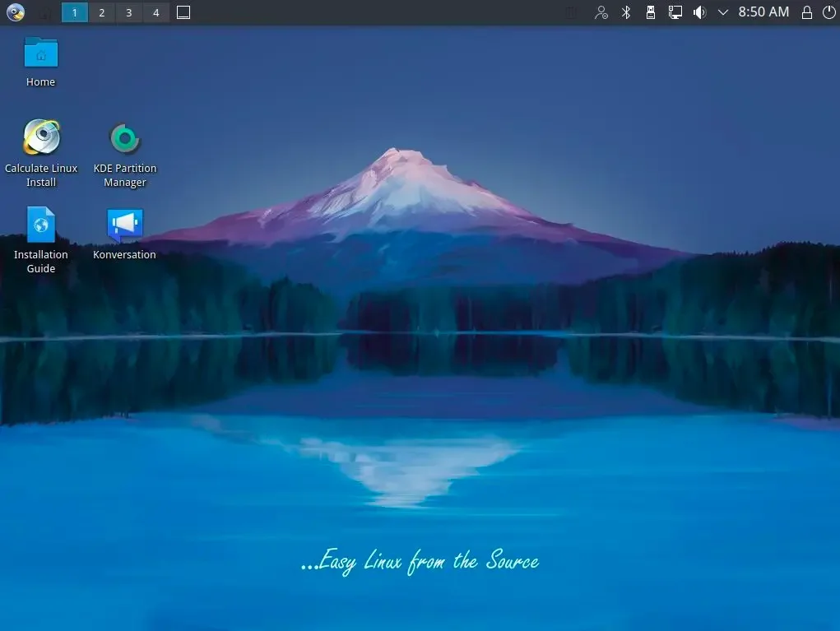Open the audio volume tray icon
Screen dimensions: 840x631
click(x=699, y=12)
